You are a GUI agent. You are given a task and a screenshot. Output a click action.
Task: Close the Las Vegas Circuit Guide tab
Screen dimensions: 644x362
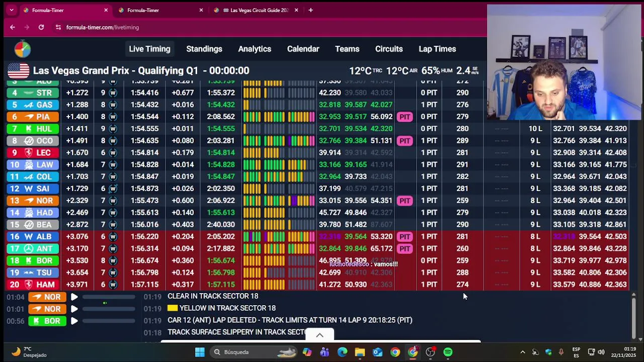(296, 10)
